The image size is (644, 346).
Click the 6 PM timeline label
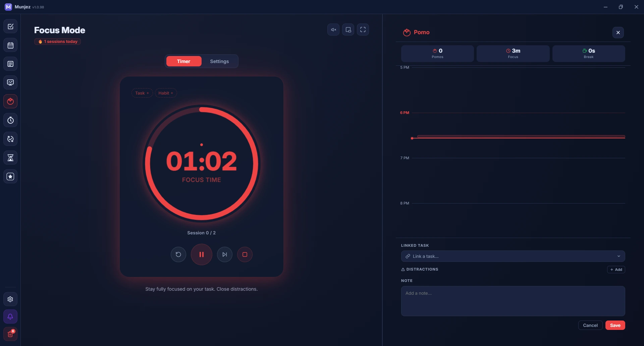[x=405, y=113]
